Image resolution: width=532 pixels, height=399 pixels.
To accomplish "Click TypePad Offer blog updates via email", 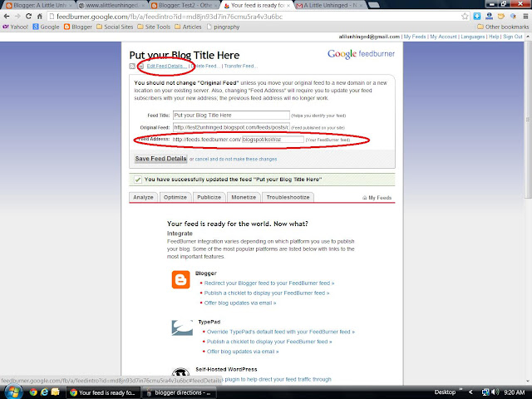I will (x=243, y=352).
